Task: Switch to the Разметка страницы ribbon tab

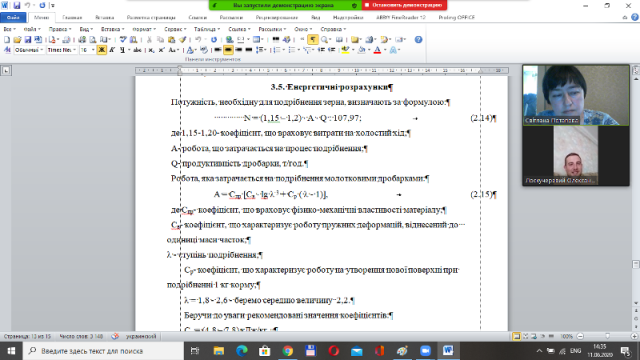Action: [151, 18]
